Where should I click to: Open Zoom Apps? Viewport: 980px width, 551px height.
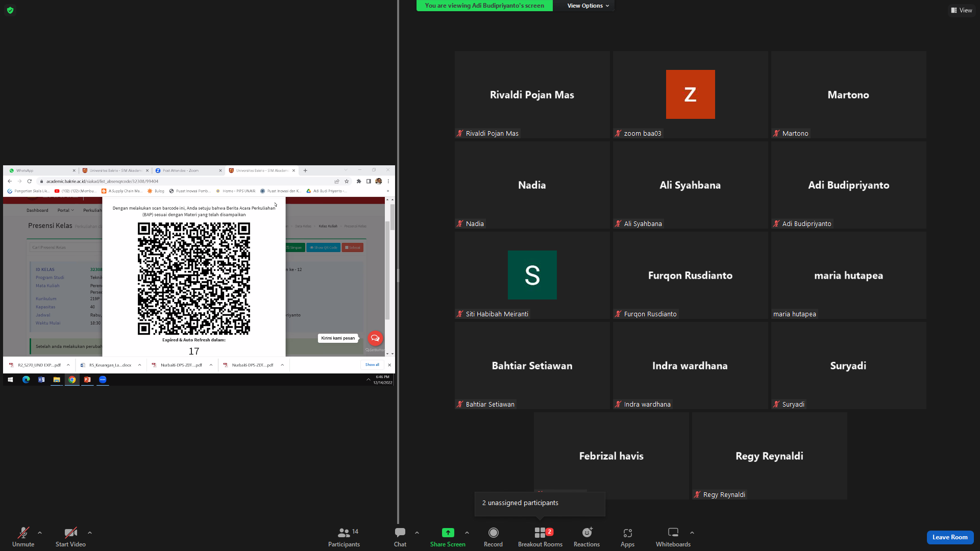pyautogui.click(x=628, y=537)
